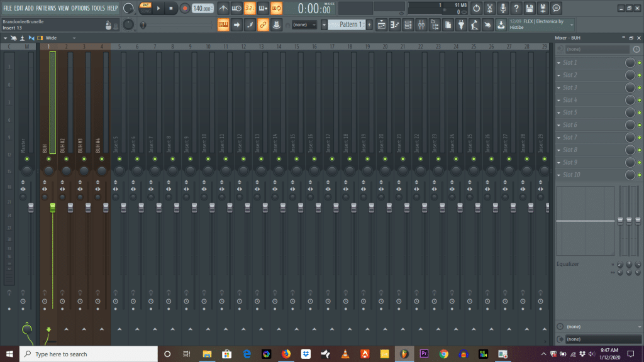The width and height of the screenshot is (644, 362).
Task: Click the wait for input icon
Action: (236, 8)
